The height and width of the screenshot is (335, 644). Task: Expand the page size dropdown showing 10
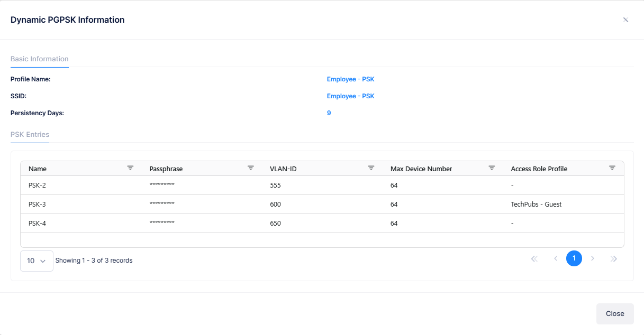(37, 260)
